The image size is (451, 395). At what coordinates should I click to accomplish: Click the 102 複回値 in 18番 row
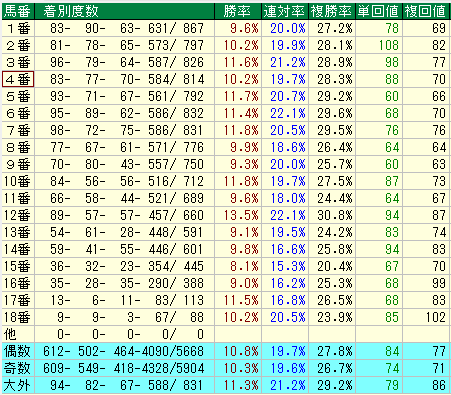pyautogui.click(x=436, y=317)
